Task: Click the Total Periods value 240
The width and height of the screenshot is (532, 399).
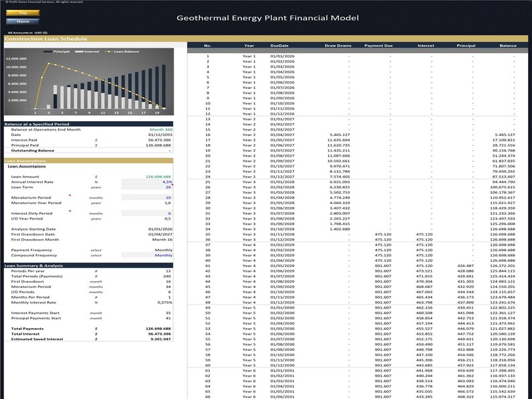Action: tap(168, 276)
